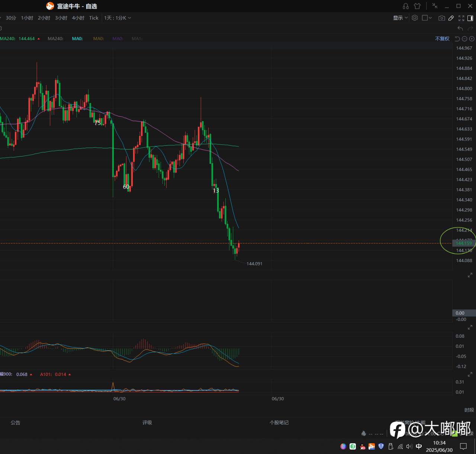The width and height of the screenshot is (476, 454).
Task: Click the A101: 0.014 indicator label
Action: [x=55, y=374]
